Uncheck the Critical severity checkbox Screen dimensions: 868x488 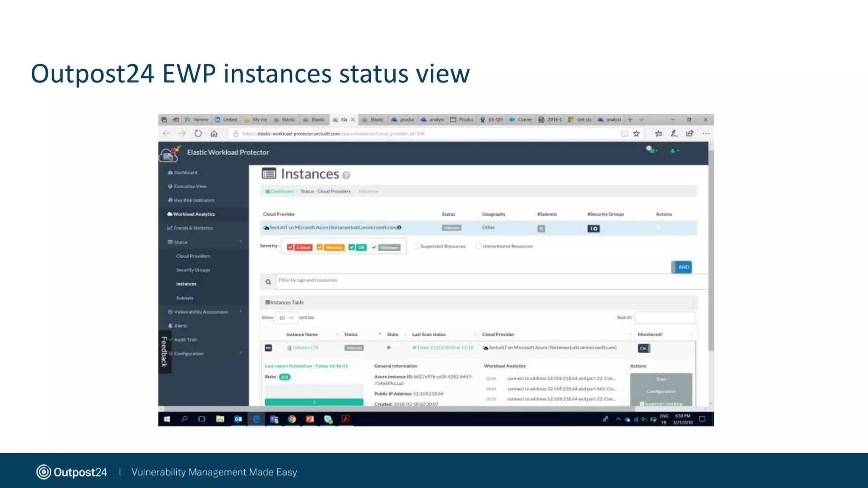pyautogui.click(x=290, y=247)
